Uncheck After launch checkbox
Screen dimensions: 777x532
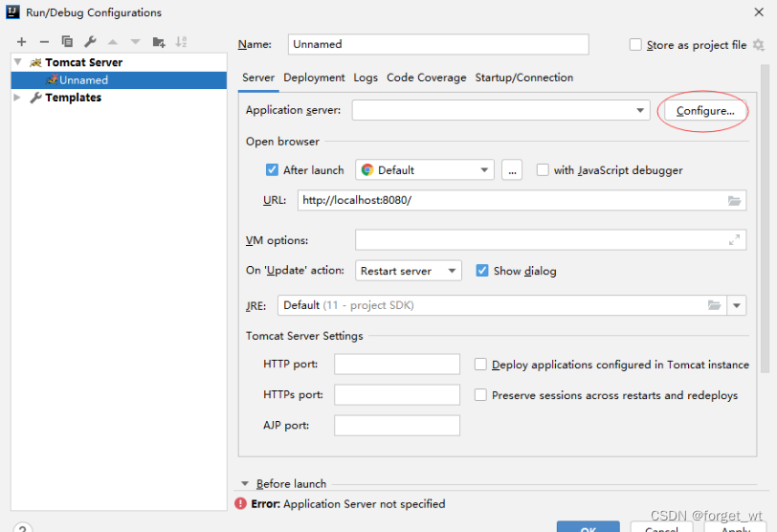pos(272,170)
